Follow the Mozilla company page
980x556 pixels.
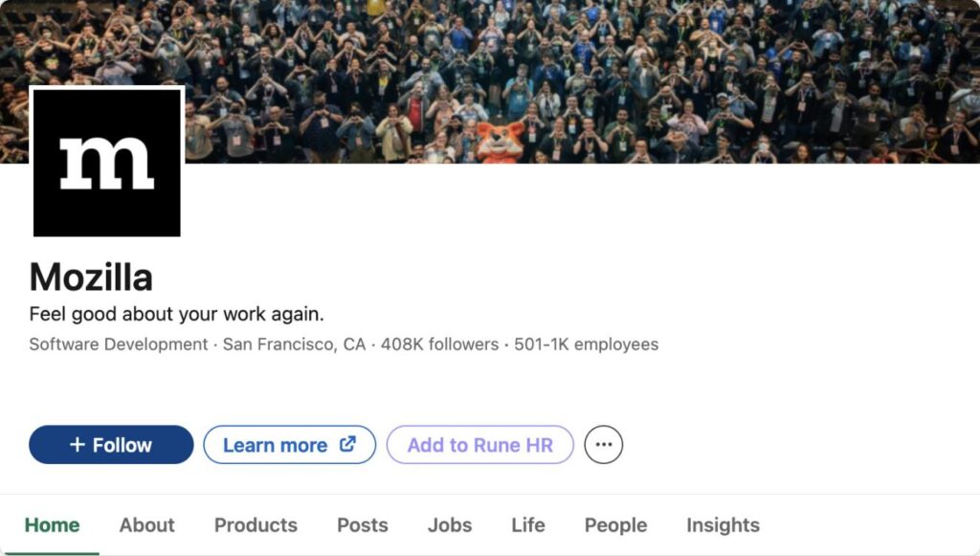110,444
